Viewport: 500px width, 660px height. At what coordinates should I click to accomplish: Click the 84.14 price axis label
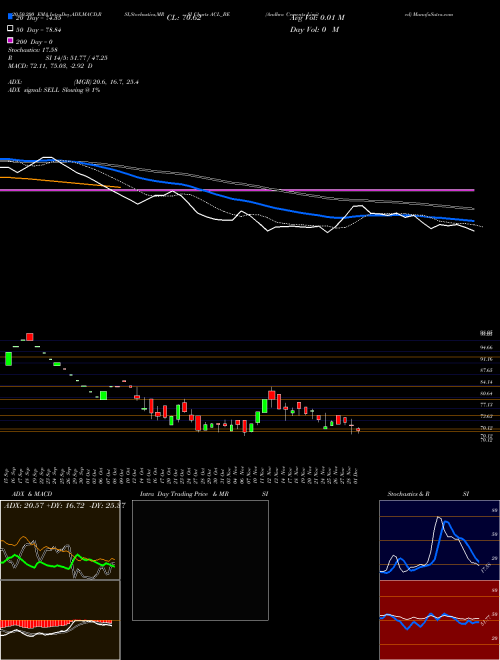point(487,382)
